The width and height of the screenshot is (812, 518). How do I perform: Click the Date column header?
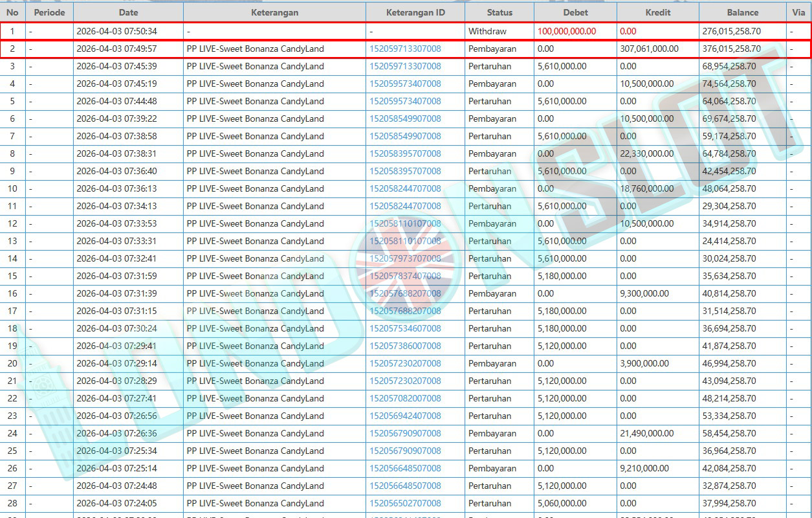coord(128,12)
